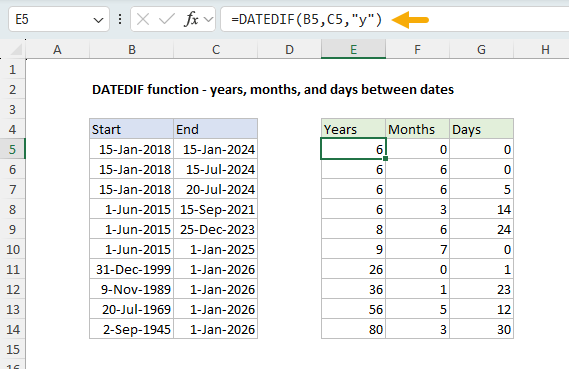Select row 9 header

point(13,229)
